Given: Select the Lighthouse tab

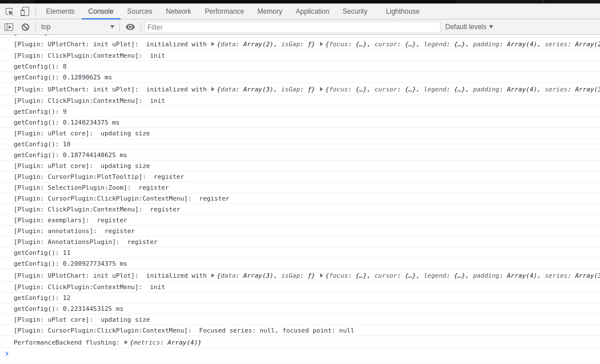Looking at the screenshot, I should click(x=402, y=11).
